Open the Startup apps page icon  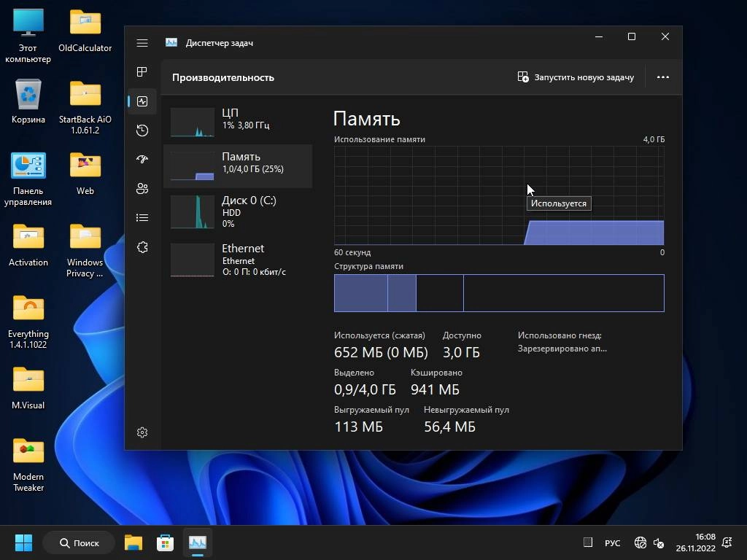(142, 160)
